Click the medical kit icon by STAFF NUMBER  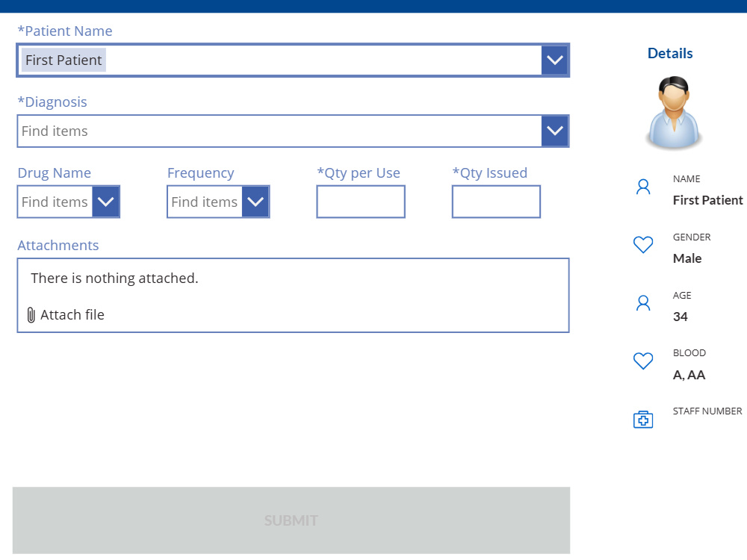pos(643,420)
